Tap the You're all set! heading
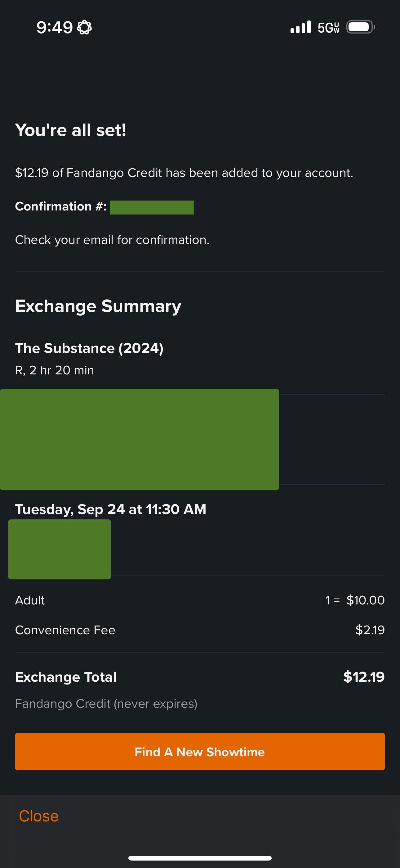This screenshot has width=400, height=868. pyautogui.click(x=71, y=130)
